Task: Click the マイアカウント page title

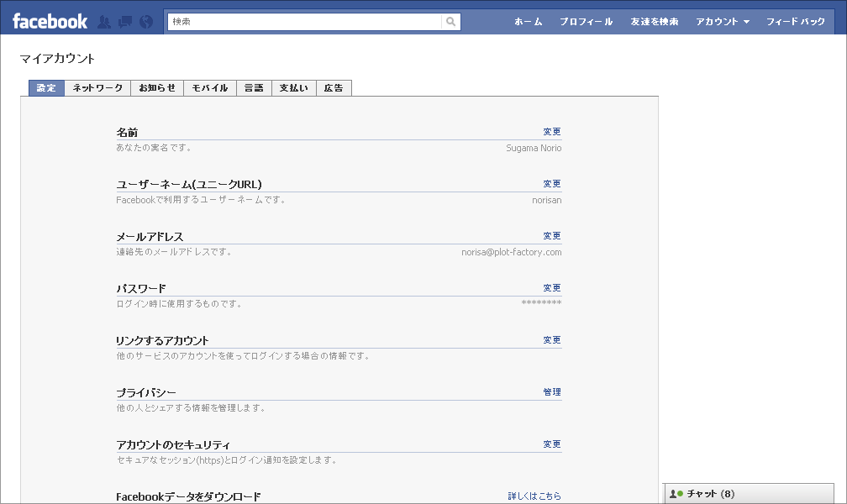Action: 57,58
